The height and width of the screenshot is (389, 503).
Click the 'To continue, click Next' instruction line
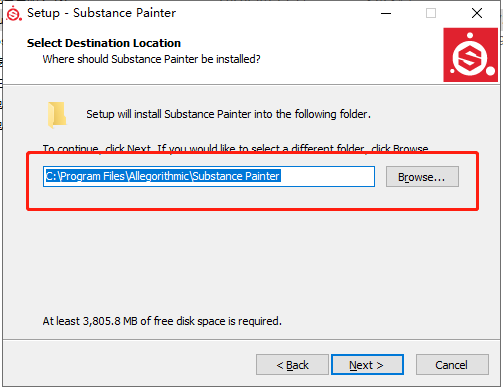[x=235, y=148]
